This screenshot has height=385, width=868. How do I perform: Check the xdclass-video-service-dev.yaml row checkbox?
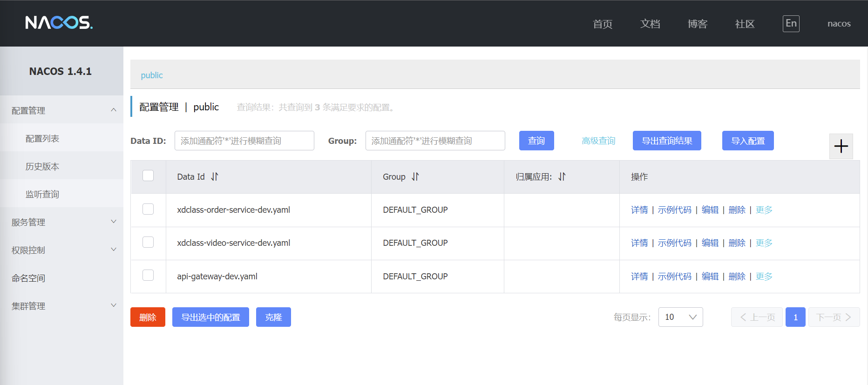(148, 242)
